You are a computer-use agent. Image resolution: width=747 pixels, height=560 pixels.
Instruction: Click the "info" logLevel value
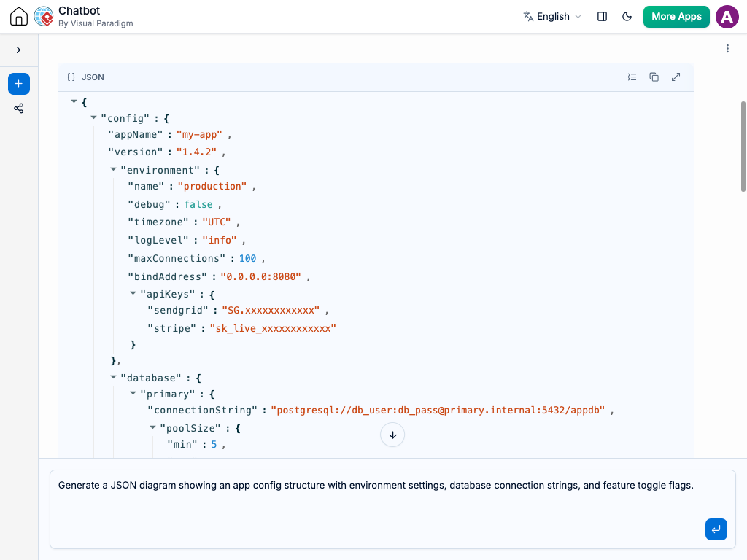click(220, 241)
